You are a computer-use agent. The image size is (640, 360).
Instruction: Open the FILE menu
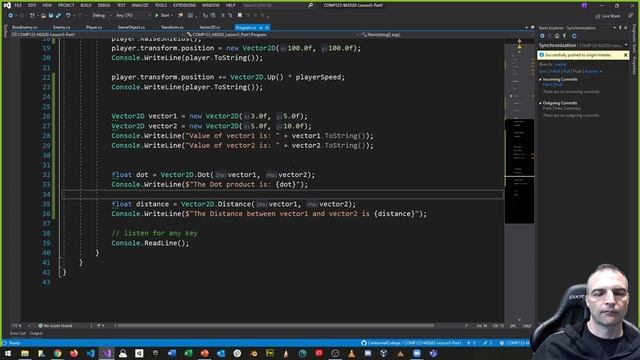18,5
